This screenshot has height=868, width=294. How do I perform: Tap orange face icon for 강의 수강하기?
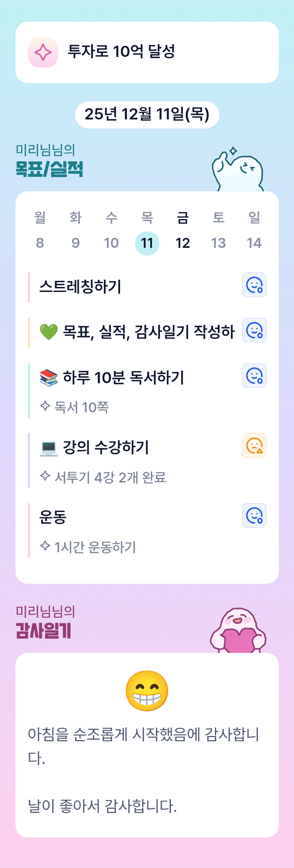coord(254,445)
